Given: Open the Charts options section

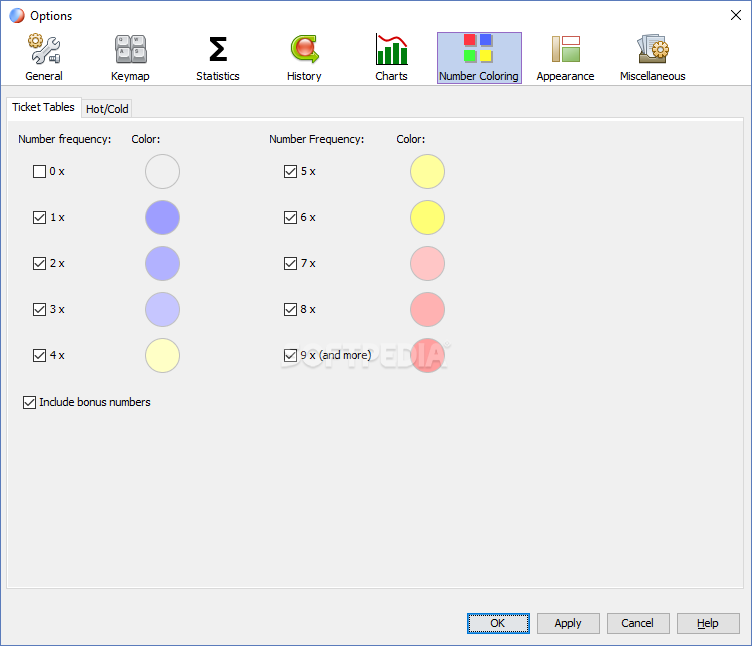Looking at the screenshot, I should [x=391, y=58].
